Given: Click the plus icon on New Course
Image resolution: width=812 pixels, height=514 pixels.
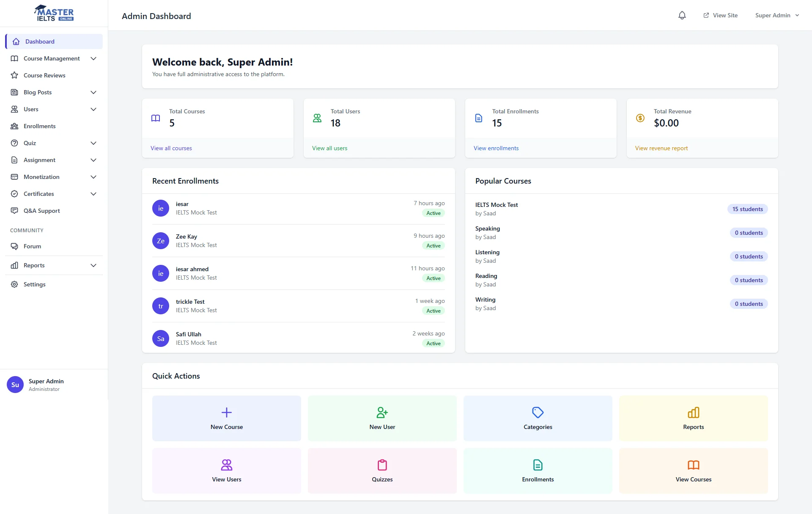Looking at the screenshot, I should (x=227, y=412).
